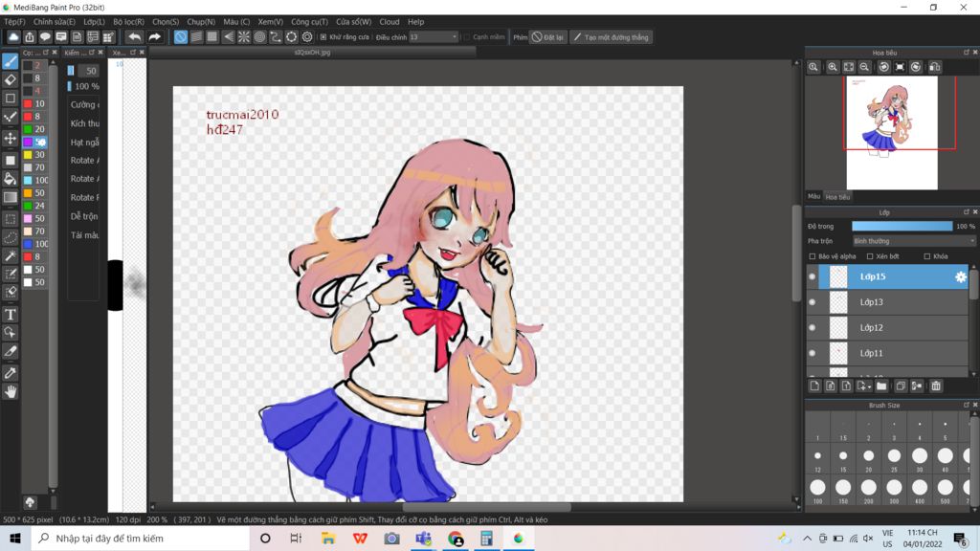Open the Màu (C) menu
This screenshot has width=980, height=551.
pyautogui.click(x=236, y=21)
